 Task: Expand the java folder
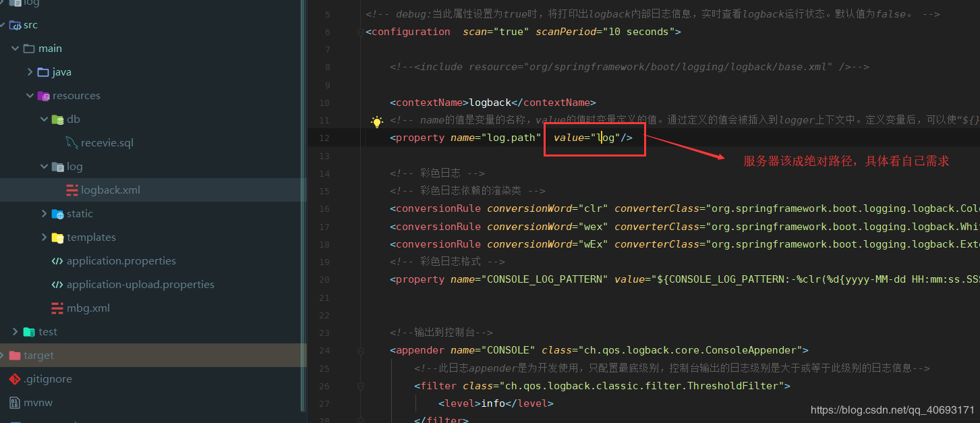[x=30, y=72]
